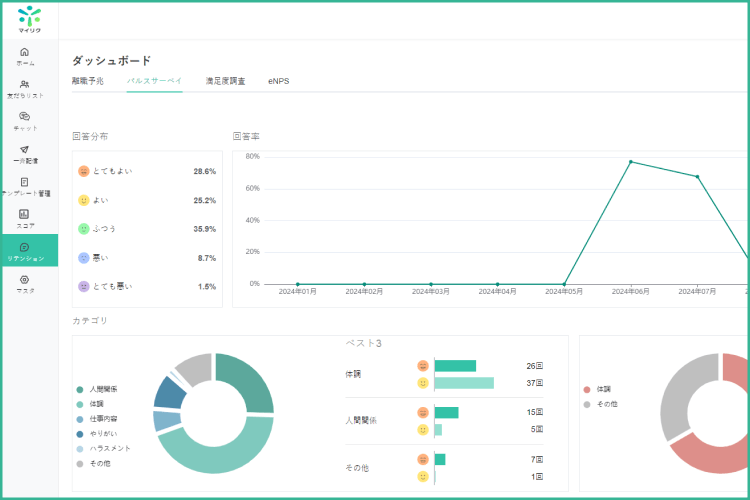Click the 2024年06月 peak data point on 回答率 chart
The height and width of the screenshot is (500, 750).
pyautogui.click(x=630, y=162)
